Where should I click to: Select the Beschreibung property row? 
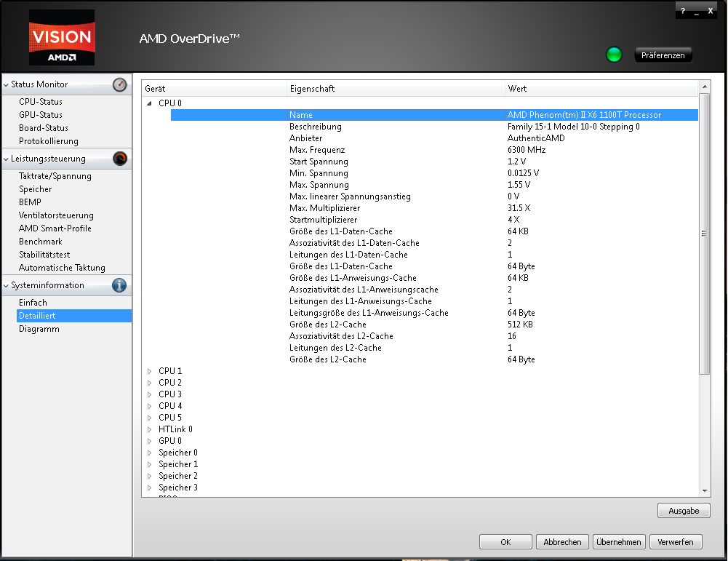point(435,127)
